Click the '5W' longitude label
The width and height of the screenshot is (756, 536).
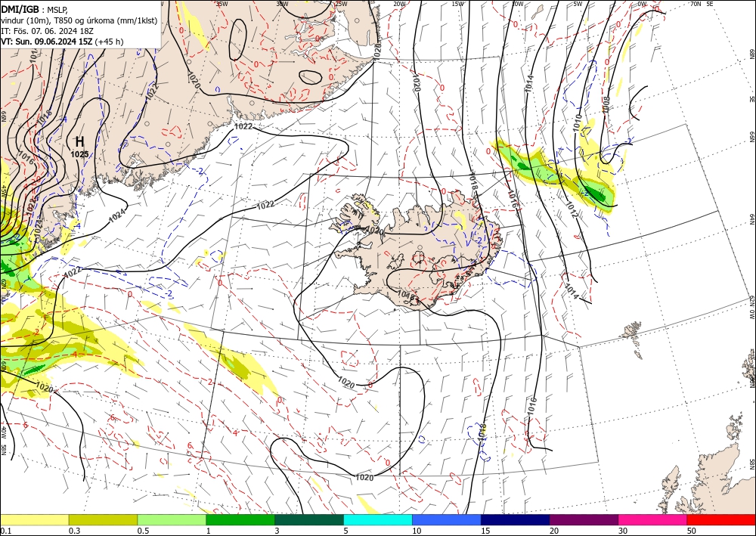578,4
